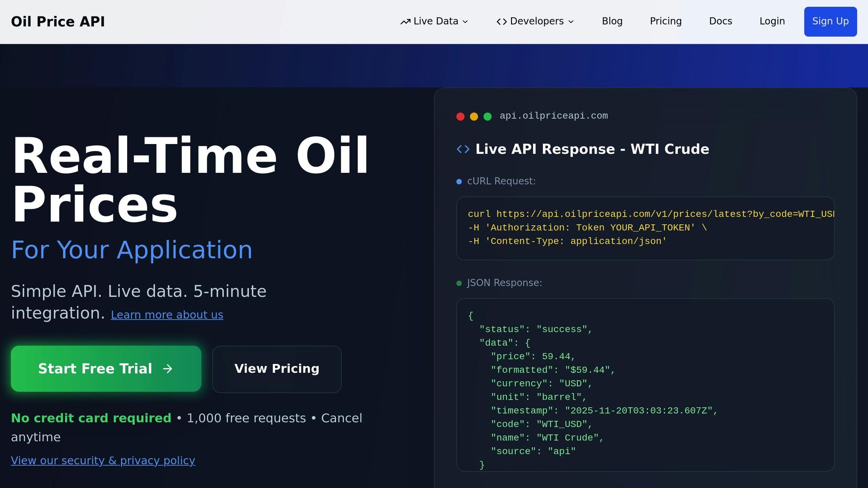The image size is (868, 488).
Task: Click the "currency": "USD" line
Action: 541,383
